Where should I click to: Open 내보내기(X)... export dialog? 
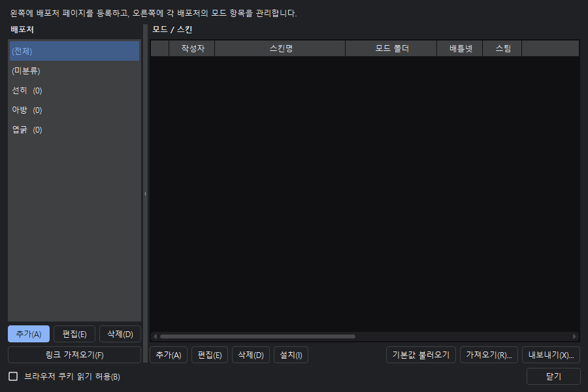tap(551, 355)
